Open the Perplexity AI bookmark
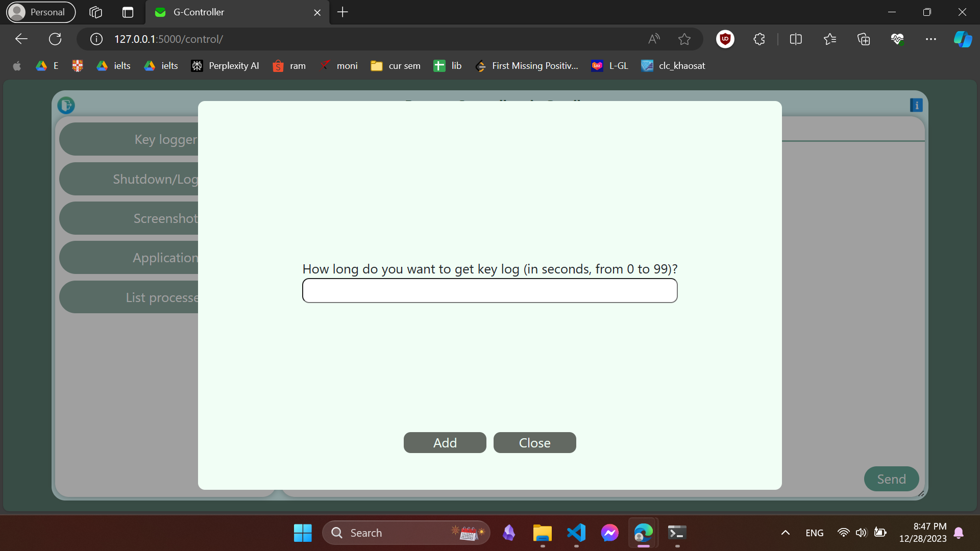This screenshot has width=980, height=551. pyautogui.click(x=225, y=66)
